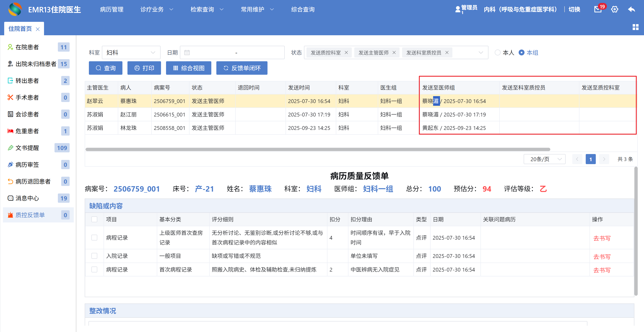Open the grid layout icon below header
This screenshot has width=644, height=332.
click(x=635, y=27)
